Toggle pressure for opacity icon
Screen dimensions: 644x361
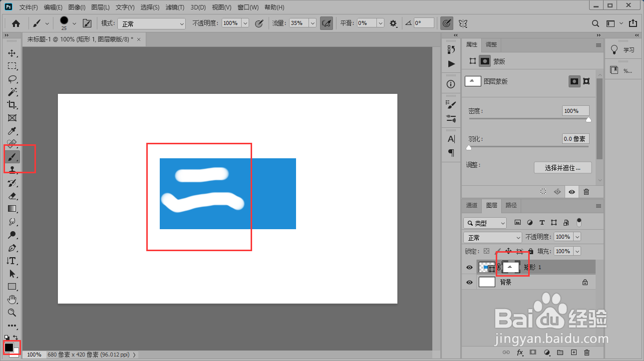(x=259, y=23)
